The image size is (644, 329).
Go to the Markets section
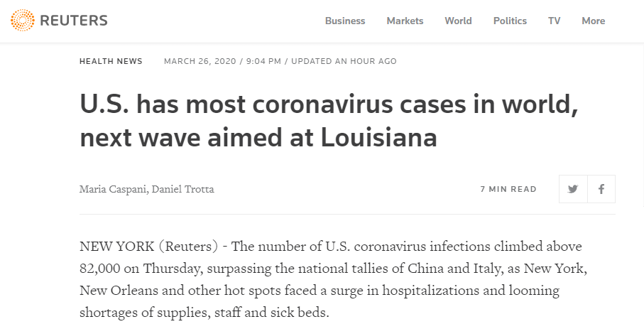(x=405, y=21)
